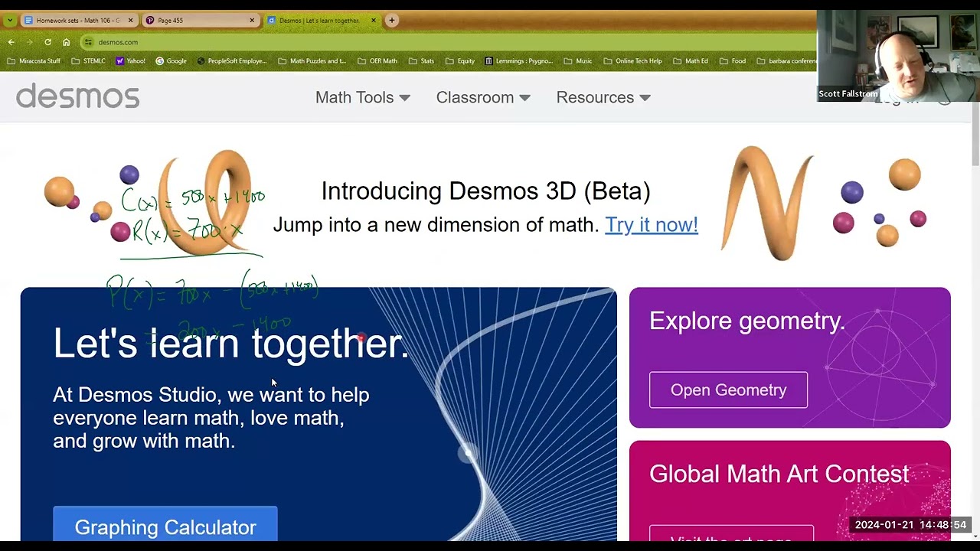Close the Homework sets tab
Viewport: 980px width, 551px height.
click(130, 21)
